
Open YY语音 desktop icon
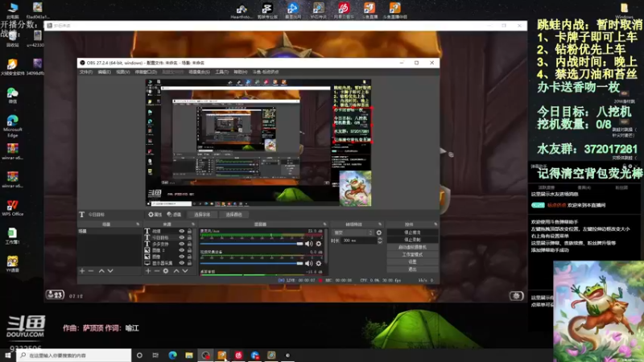[x=13, y=264]
